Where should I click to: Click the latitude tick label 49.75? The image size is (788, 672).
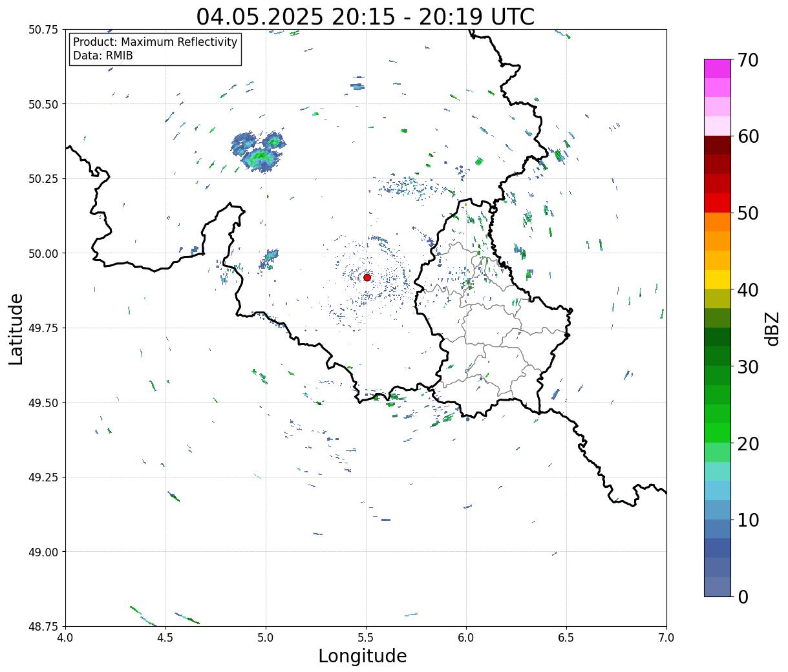(43, 328)
